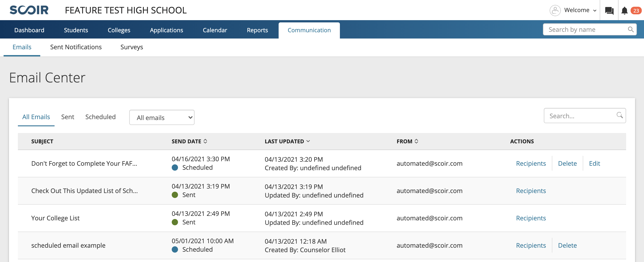The width and height of the screenshot is (644, 262).
Task: Click the From header label
Action: (x=404, y=141)
